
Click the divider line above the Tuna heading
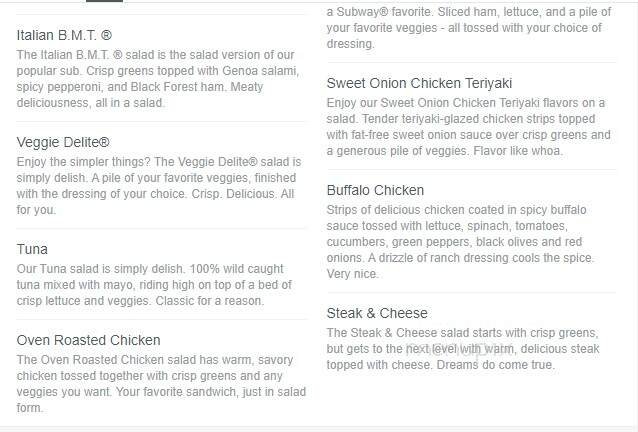click(158, 229)
